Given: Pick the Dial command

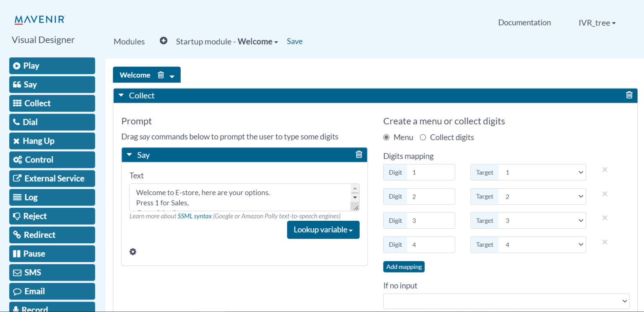Looking at the screenshot, I should point(52,122).
